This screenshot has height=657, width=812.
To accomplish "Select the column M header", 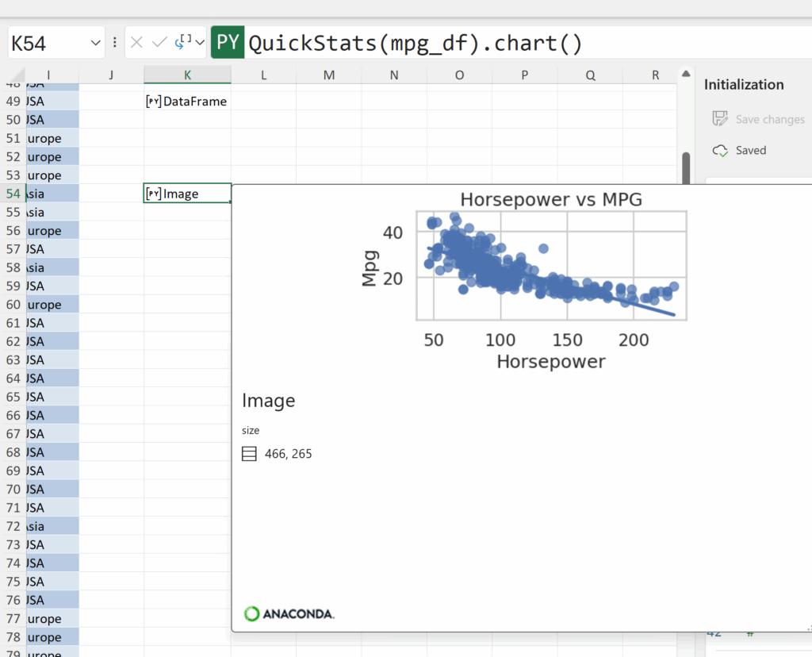I will pyautogui.click(x=329, y=75).
